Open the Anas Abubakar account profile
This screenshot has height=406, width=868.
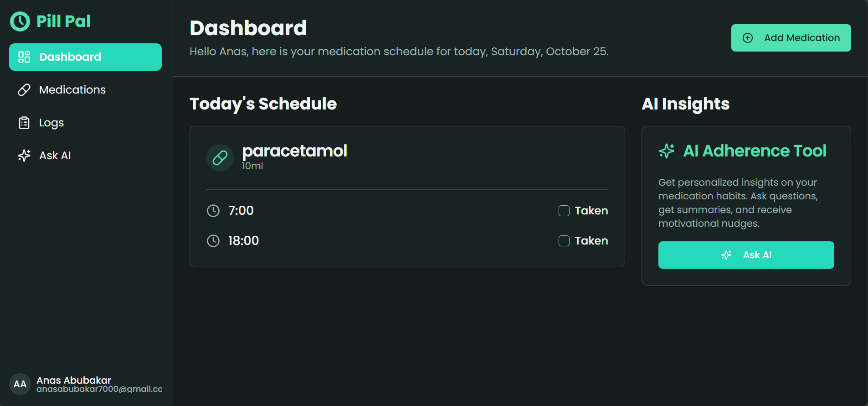point(74,380)
